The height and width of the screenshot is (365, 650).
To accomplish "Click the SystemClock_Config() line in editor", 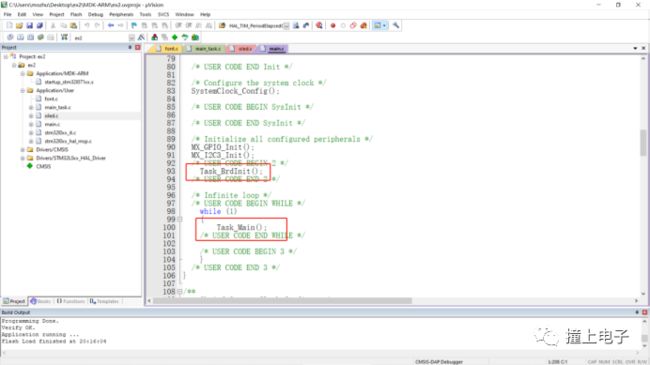I will (235, 91).
